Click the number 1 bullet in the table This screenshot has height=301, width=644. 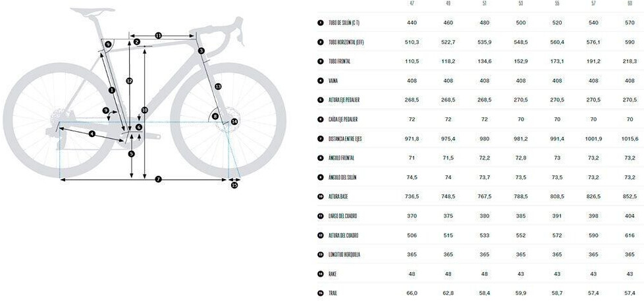320,22
